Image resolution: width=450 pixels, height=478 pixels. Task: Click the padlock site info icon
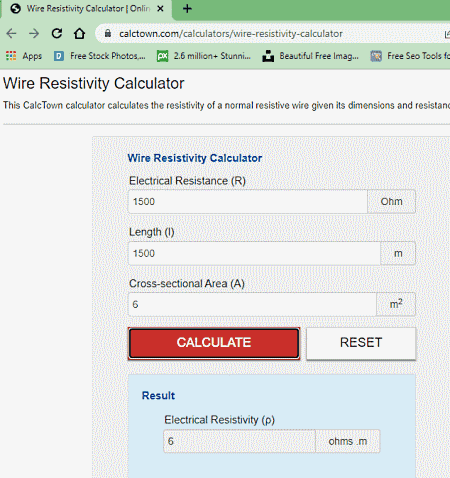[107, 33]
